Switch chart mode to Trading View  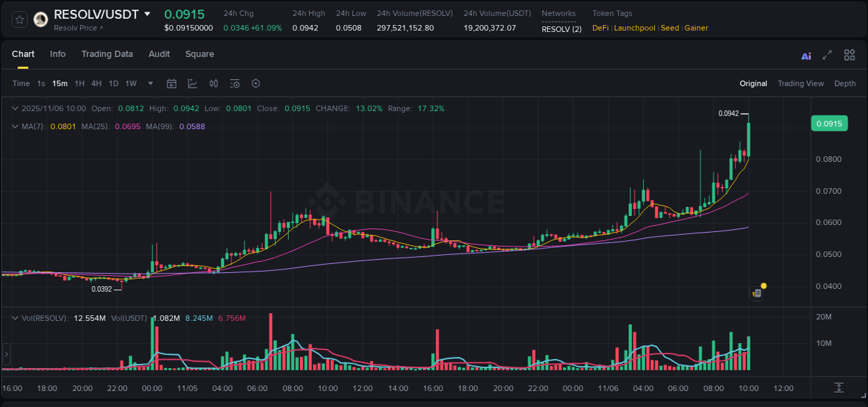click(x=801, y=83)
